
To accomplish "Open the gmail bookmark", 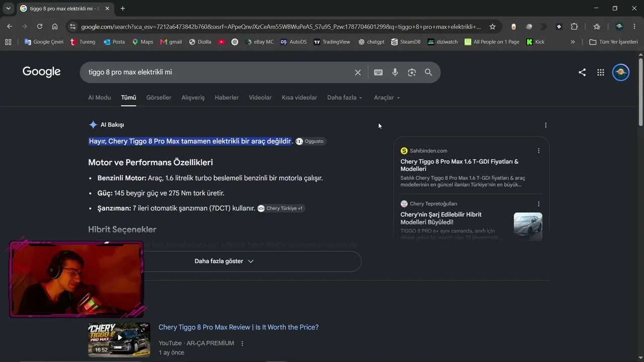I will pyautogui.click(x=171, y=42).
